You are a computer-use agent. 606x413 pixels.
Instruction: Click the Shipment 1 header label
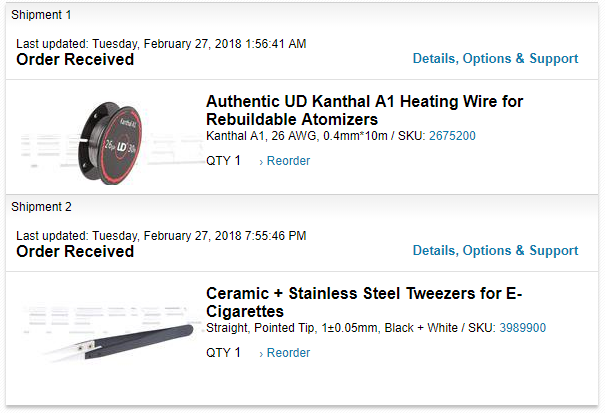pyautogui.click(x=42, y=15)
